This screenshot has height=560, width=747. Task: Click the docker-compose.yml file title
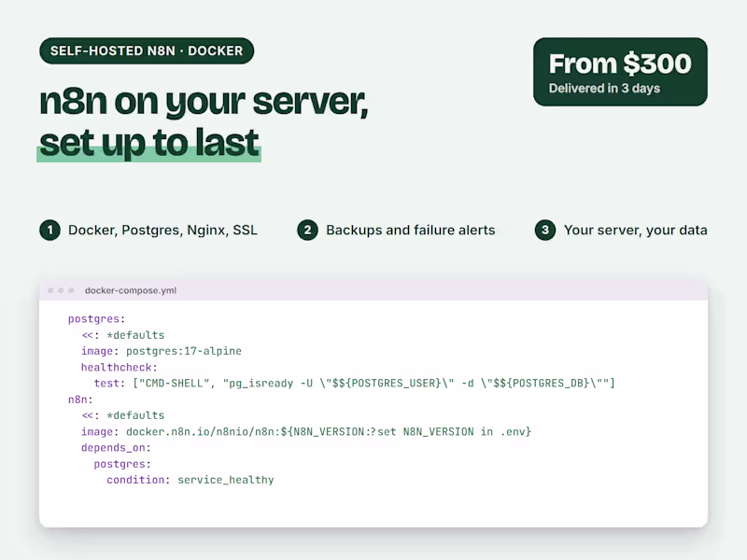[131, 290]
